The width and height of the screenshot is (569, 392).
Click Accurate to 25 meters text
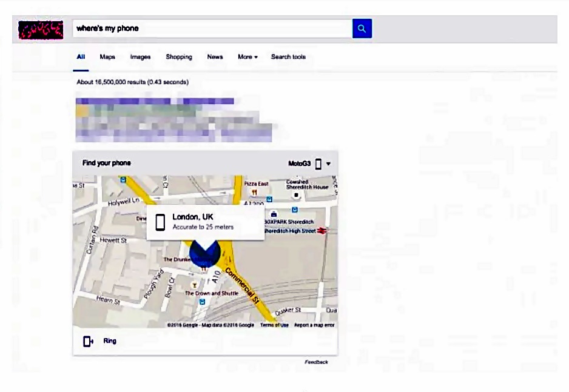click(203, 227)
